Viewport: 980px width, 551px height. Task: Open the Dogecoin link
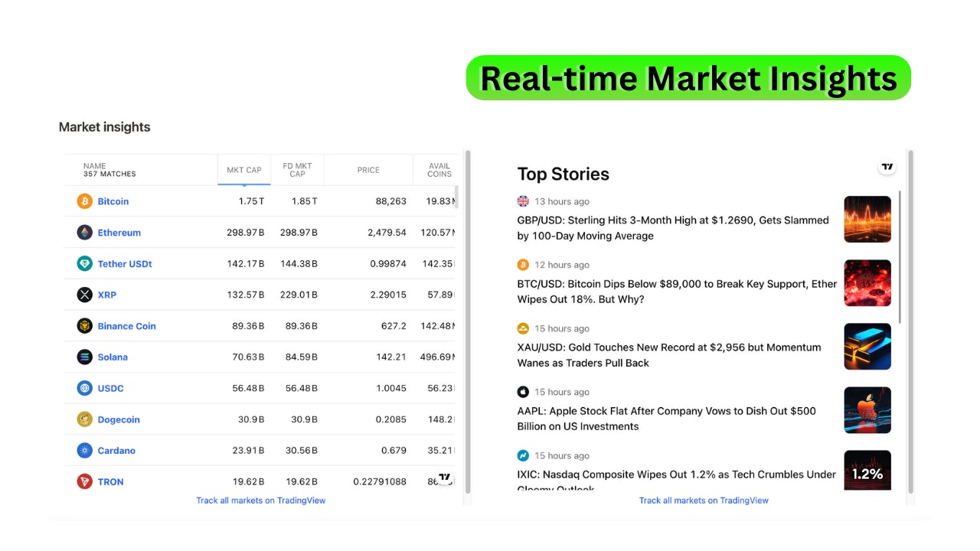[119, 419]
